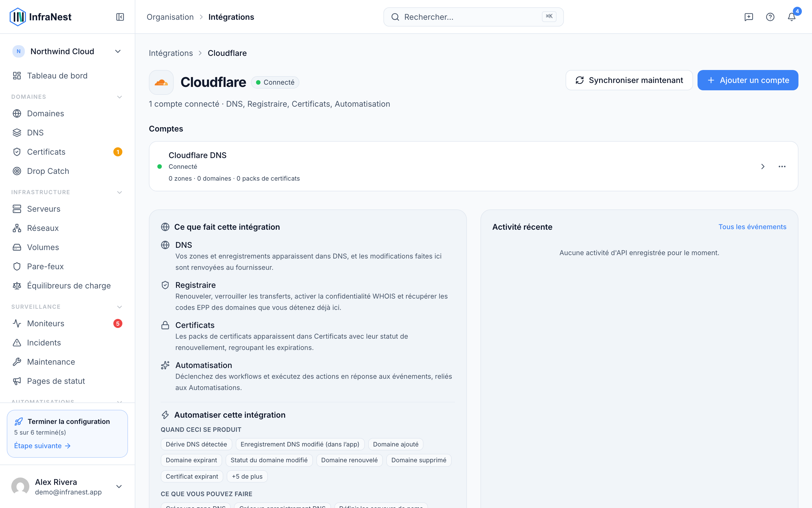Click the Pare-feux shield icon

coord(17,266)
